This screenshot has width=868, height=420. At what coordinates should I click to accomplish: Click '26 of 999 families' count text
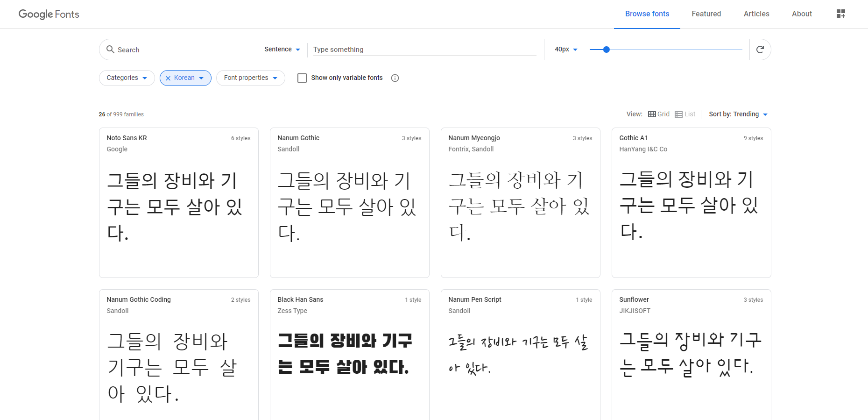coord(121,114)
